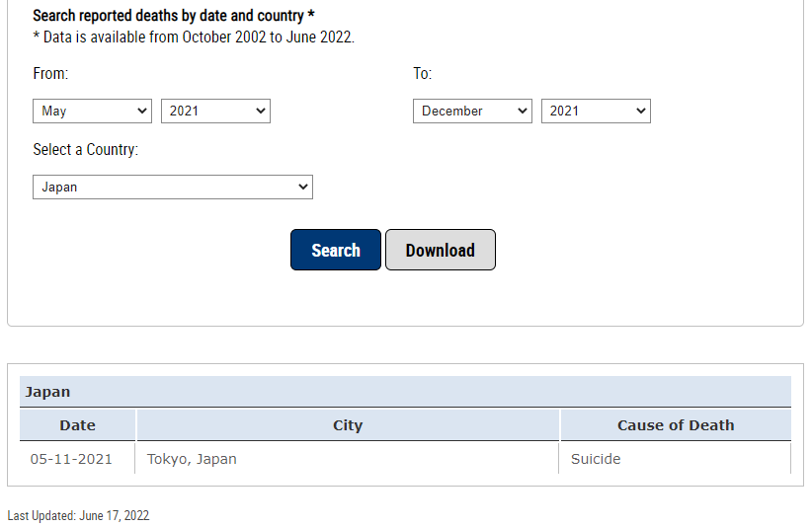
Task: Open the From year dropdown showing 2021
Action: click(x=215, y=112)
